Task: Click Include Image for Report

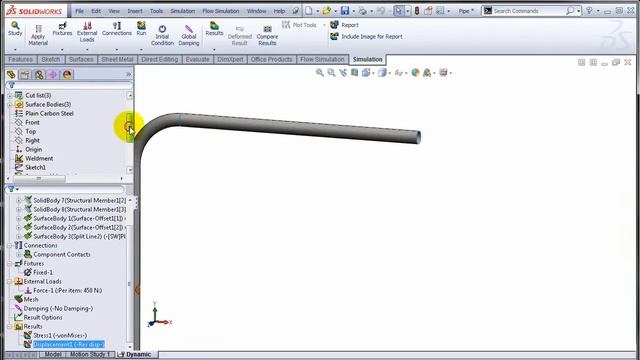Action: click(x=366, y=36)
